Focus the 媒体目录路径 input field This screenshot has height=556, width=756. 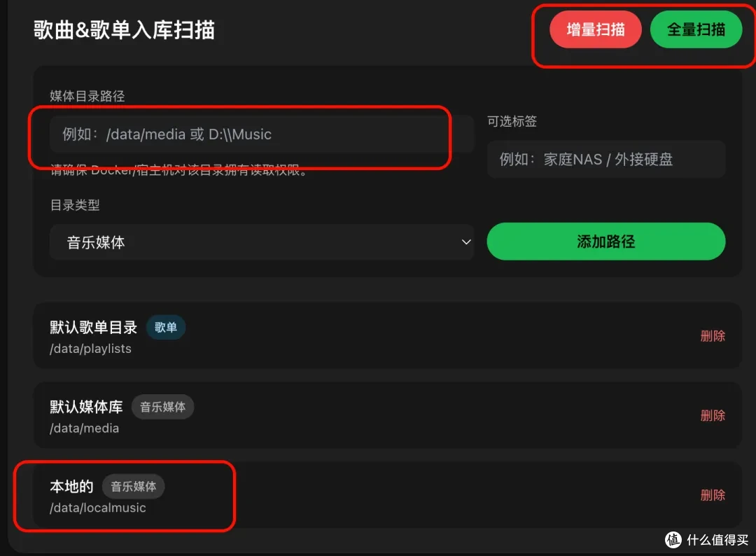(x=262, y=134)
